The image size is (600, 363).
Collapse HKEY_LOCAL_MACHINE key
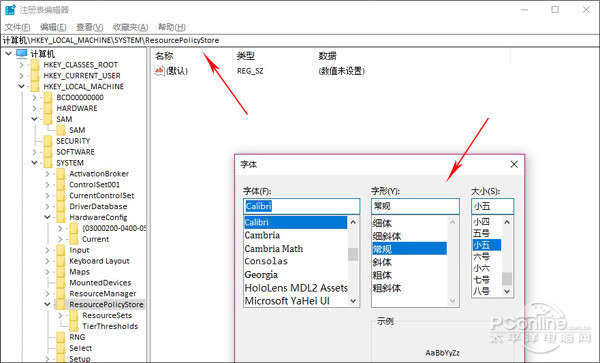21,86
